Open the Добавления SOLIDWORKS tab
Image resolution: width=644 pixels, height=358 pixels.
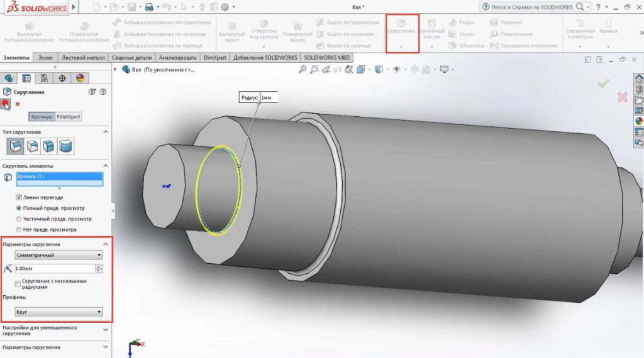265,57
